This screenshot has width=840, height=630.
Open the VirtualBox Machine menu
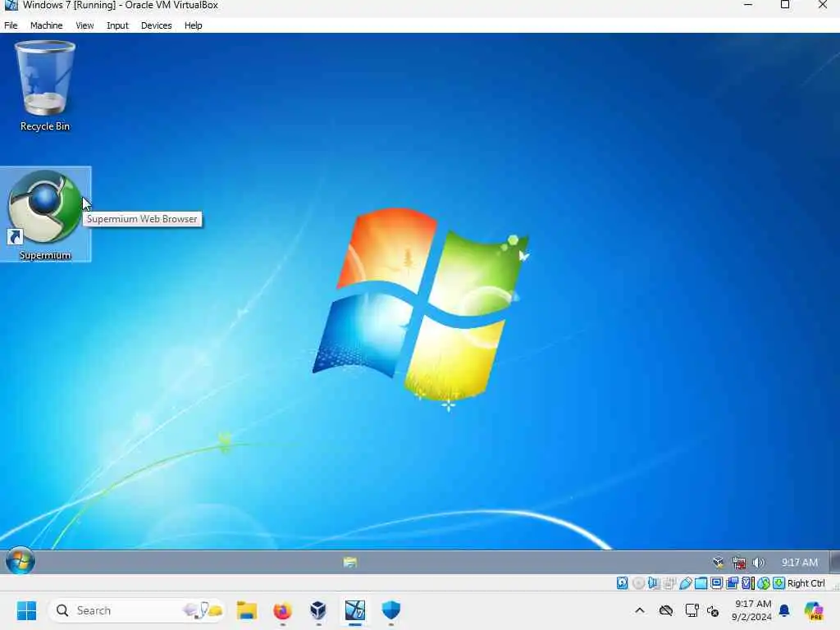46,25
